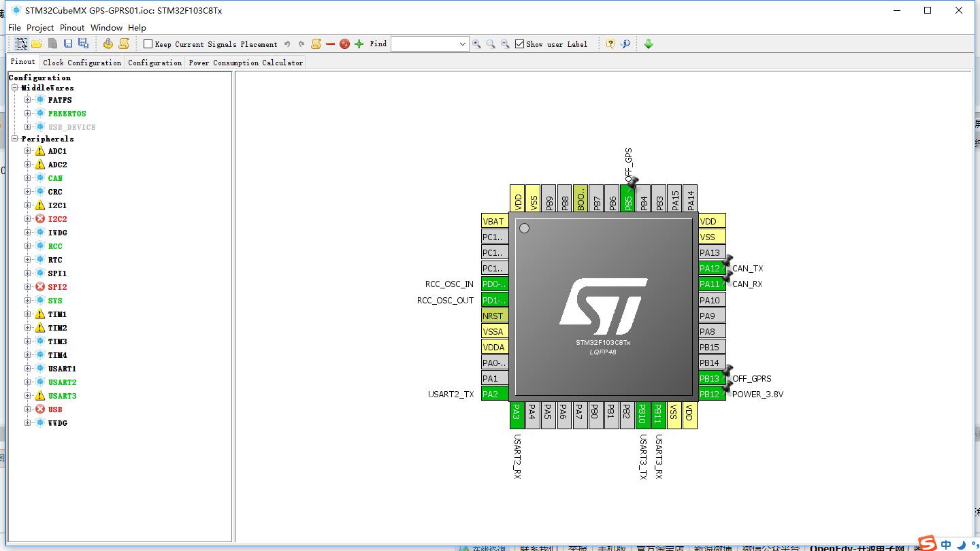This screenshot has height=551, width=980.
Task: Expand the RCC peripheral node
Action: (28, 246)
